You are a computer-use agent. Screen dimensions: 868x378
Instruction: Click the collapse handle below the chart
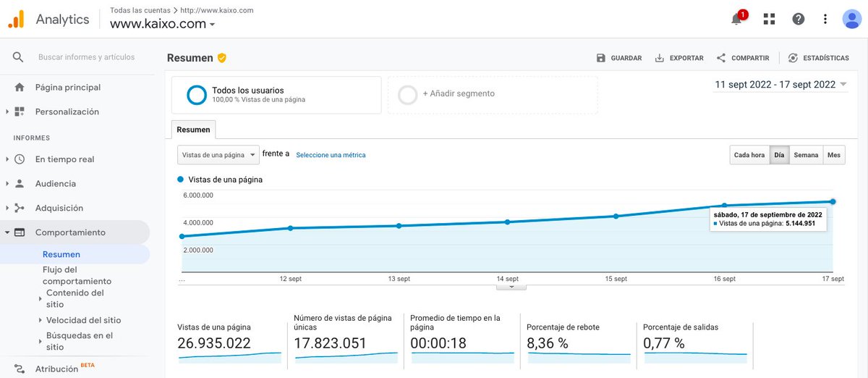(x=511, y=287)
